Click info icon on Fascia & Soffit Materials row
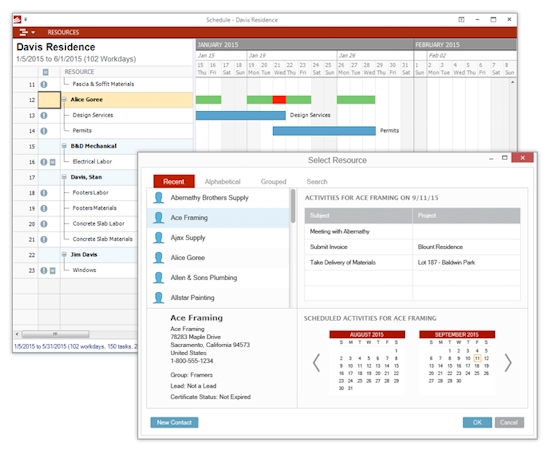The width and height of the screenshot is (550, 450). click(44, 85)
